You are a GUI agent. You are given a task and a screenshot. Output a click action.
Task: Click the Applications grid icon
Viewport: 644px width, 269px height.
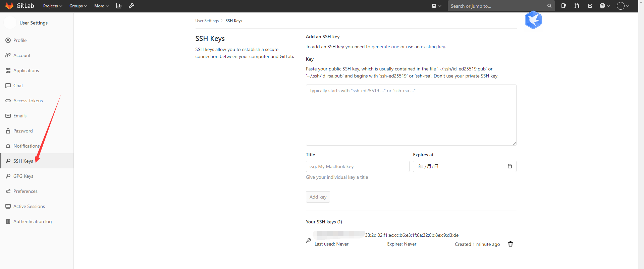click(8, 70)
